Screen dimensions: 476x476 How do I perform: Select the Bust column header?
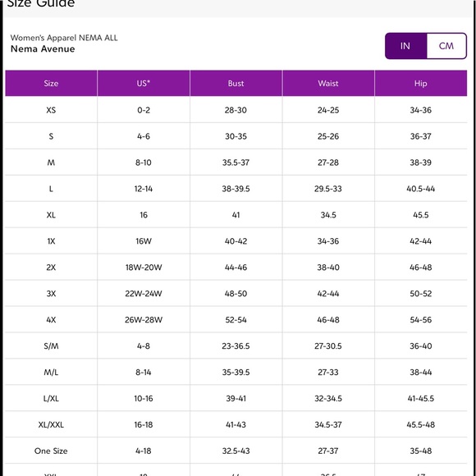tap(236, 83)
